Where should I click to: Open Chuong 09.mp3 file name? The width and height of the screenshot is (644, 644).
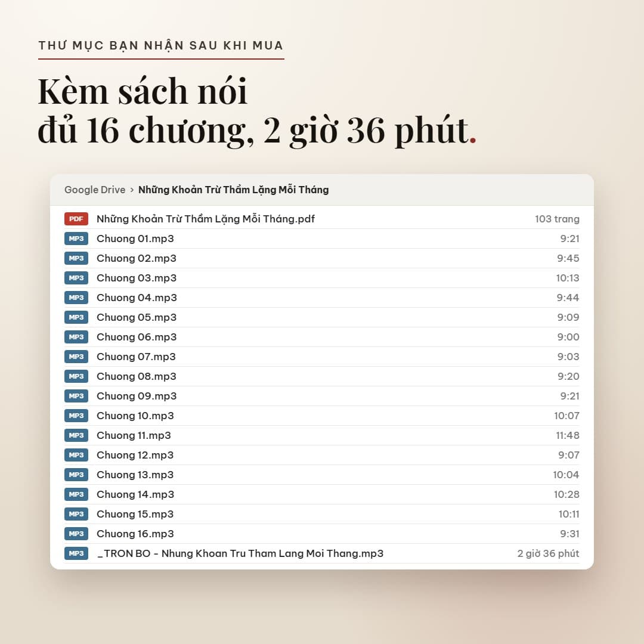point(137,397)
